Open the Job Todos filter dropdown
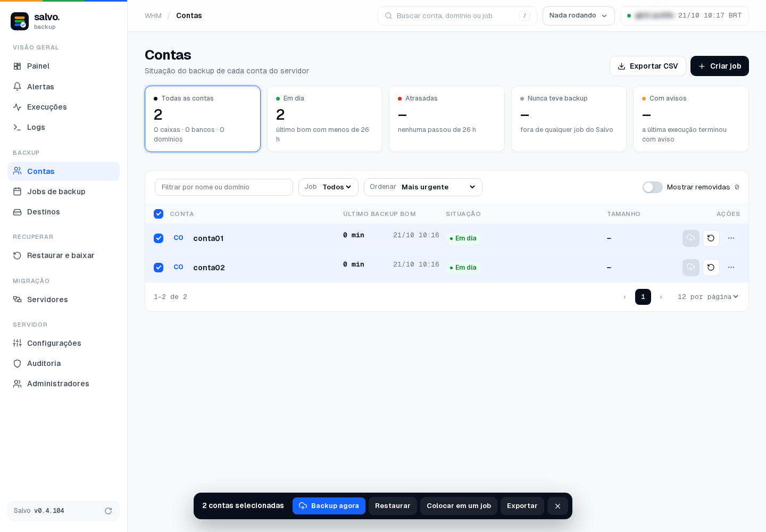The width and height of the screenshot is (766, 532). 328,187
